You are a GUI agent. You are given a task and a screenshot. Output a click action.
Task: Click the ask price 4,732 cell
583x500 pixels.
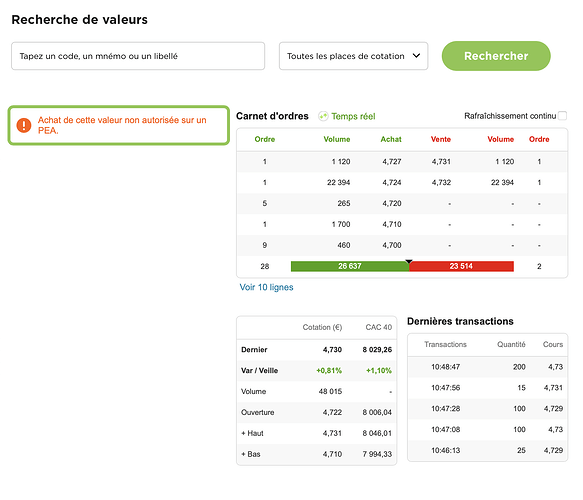[441, 183]
